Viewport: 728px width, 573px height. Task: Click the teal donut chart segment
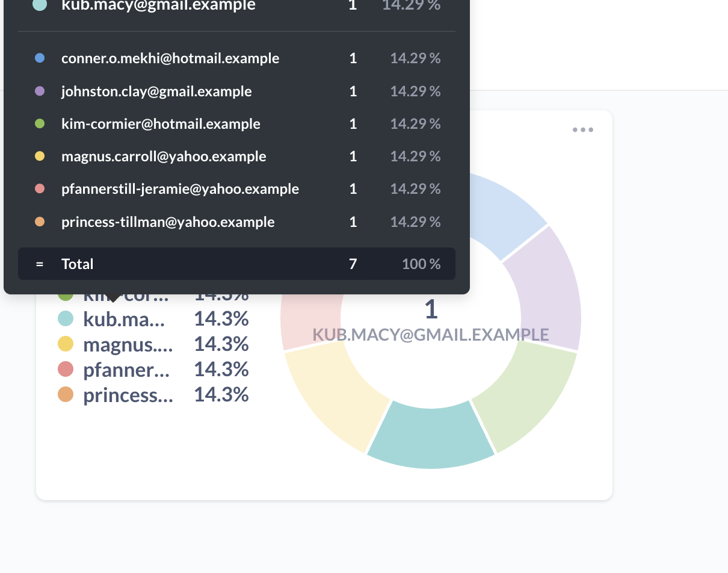[431, 433]
